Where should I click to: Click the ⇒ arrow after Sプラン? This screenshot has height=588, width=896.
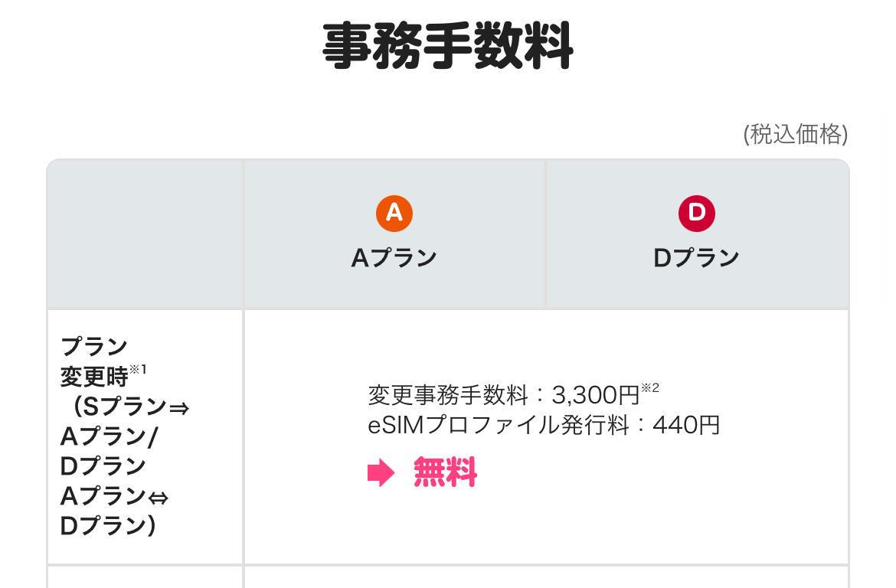[x=178, y=407]
